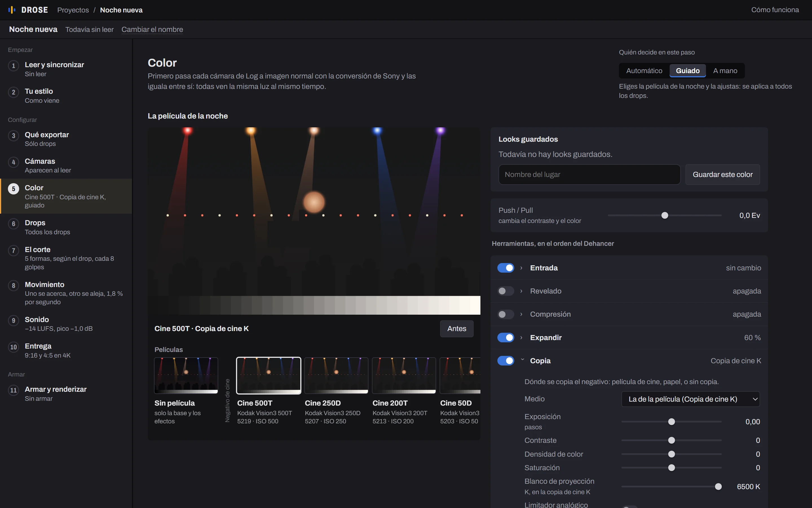Click the DROSE logo icon
This screenshot has height=508, width=812.
point(12,10)
